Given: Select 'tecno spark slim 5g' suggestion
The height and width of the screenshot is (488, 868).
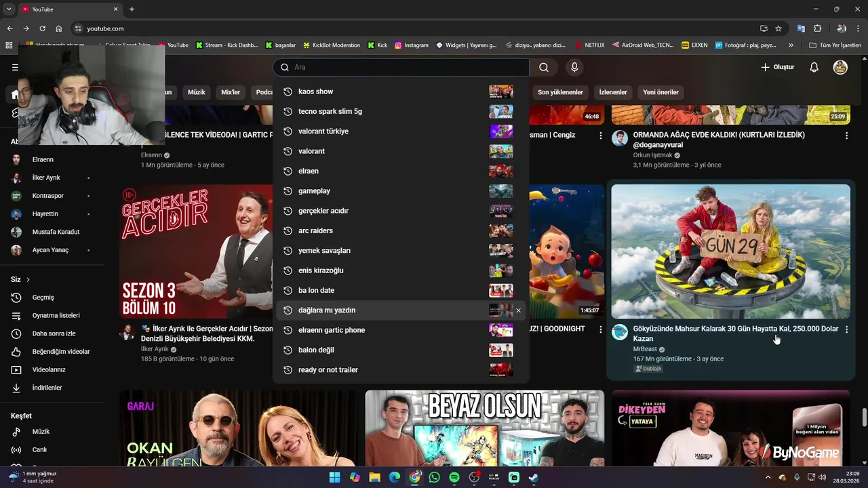Looking at the screenshot, I should [401, 111].
